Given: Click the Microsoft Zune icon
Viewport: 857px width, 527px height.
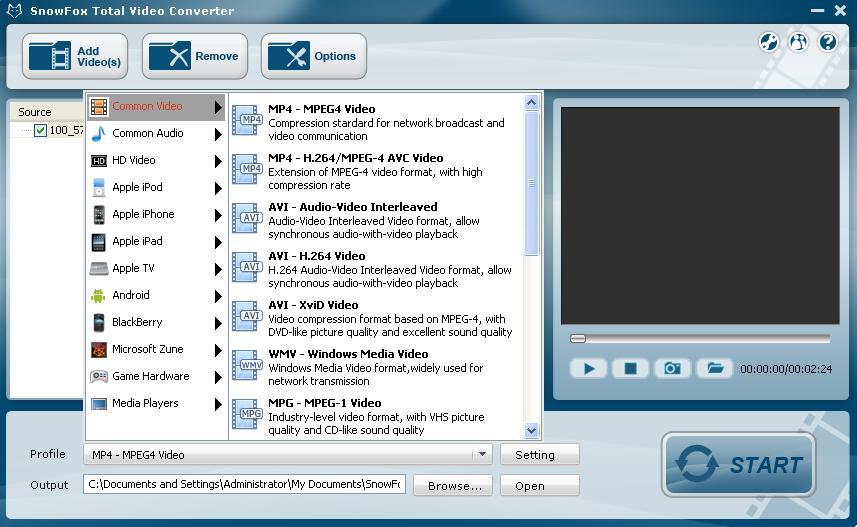Looking at the screenshot, I should (99, 349).
